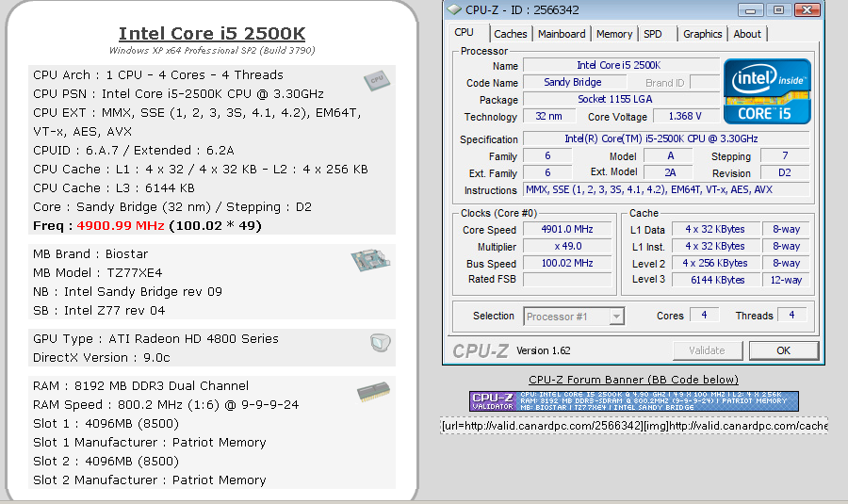Image resolution: width=848 pixels, height=504 pixels.
Task: Select the CPU tab
Action: click(x=464, y=32)
